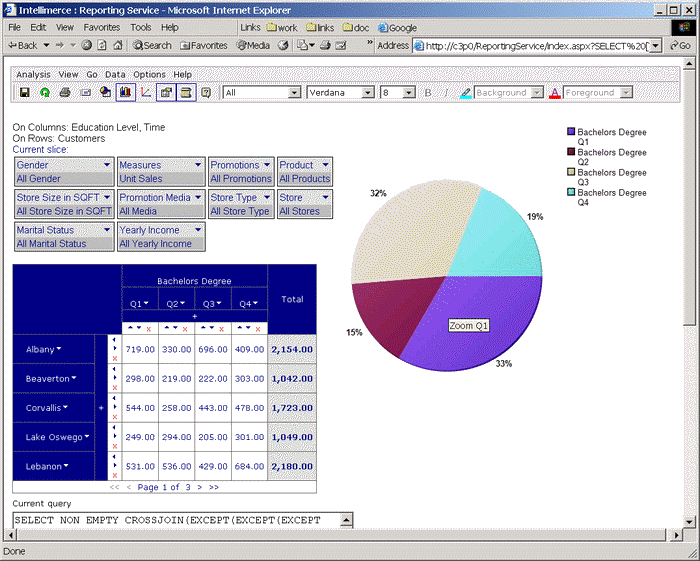Expand the Gender slicer dropdown
Image resolution: width=700 pixels, height=561 pixels.
(107, 165)
